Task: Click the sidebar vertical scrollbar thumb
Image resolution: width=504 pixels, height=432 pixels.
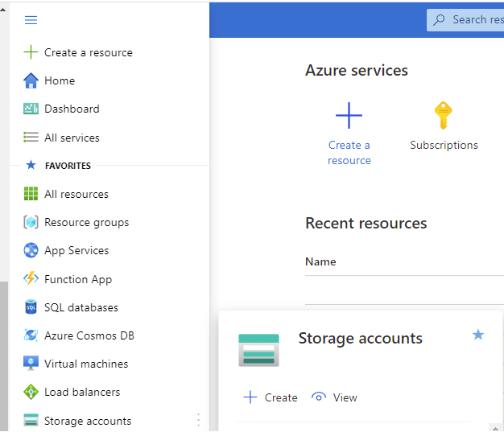Action: 4,356
